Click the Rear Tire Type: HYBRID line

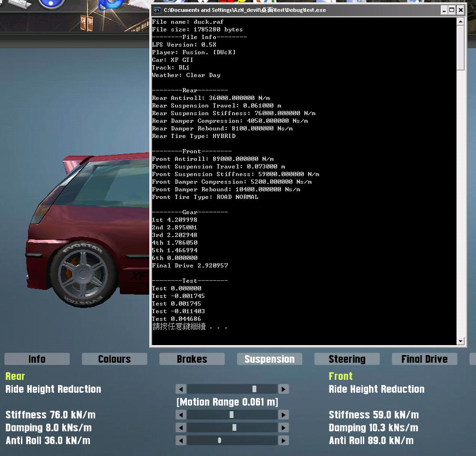pos(194,136)
